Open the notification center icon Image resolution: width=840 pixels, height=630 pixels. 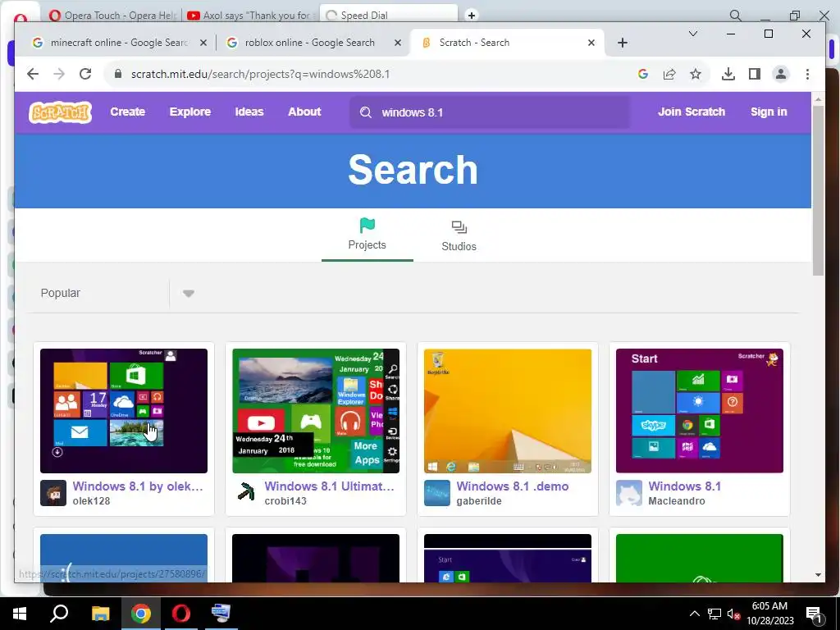point(813,614)
